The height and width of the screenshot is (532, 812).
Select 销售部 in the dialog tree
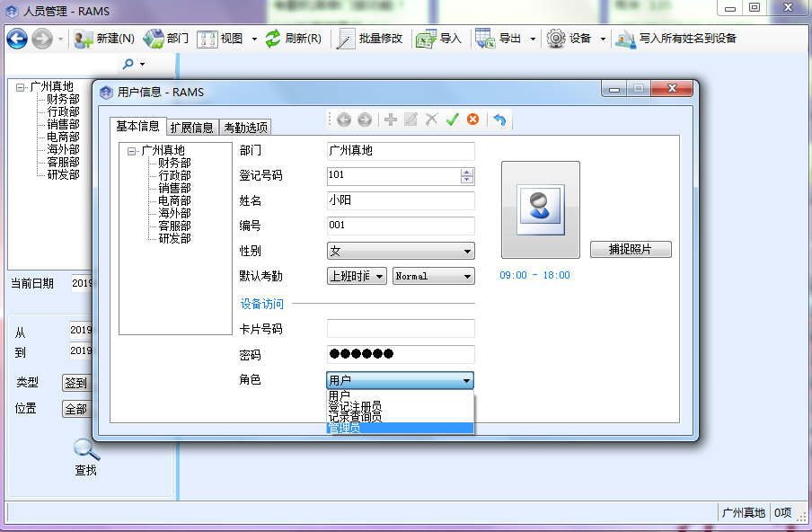pyautogui.click(x=174, y=188)
